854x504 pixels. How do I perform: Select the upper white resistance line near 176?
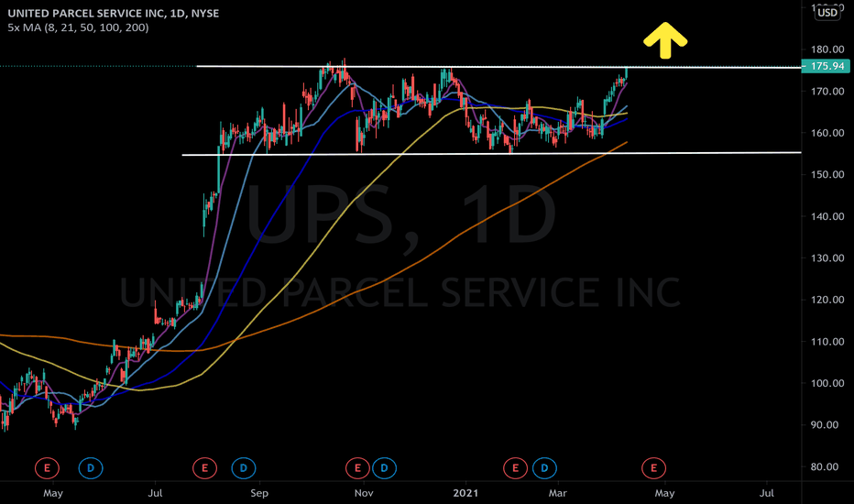click(x=498, y=67)
